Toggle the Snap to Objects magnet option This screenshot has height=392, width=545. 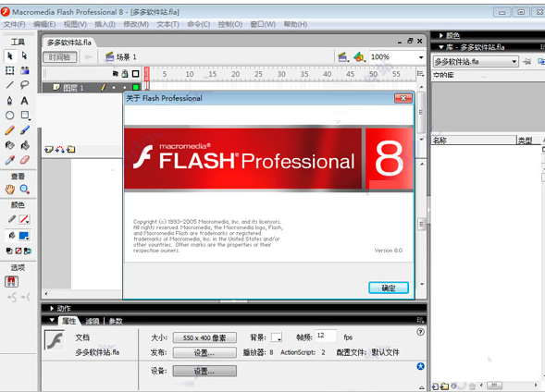click(11, 281)
